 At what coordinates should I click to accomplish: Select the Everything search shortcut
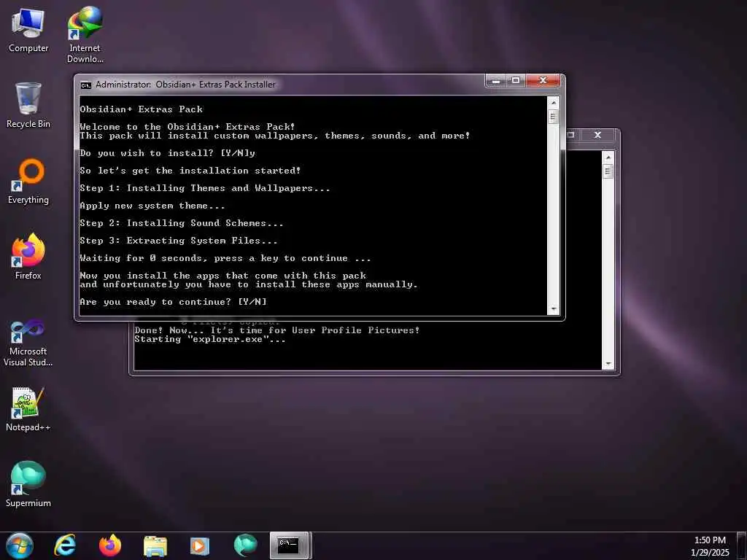28,182
